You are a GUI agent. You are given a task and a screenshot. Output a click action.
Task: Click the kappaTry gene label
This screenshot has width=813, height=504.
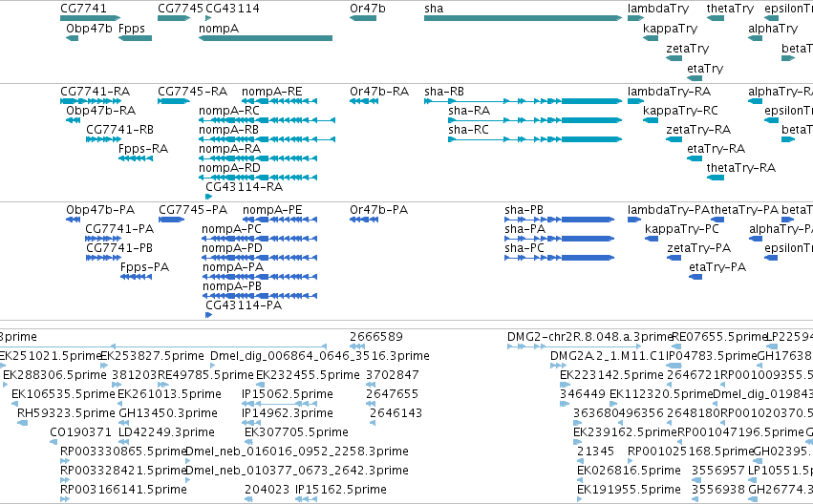(x=670, y=29)
